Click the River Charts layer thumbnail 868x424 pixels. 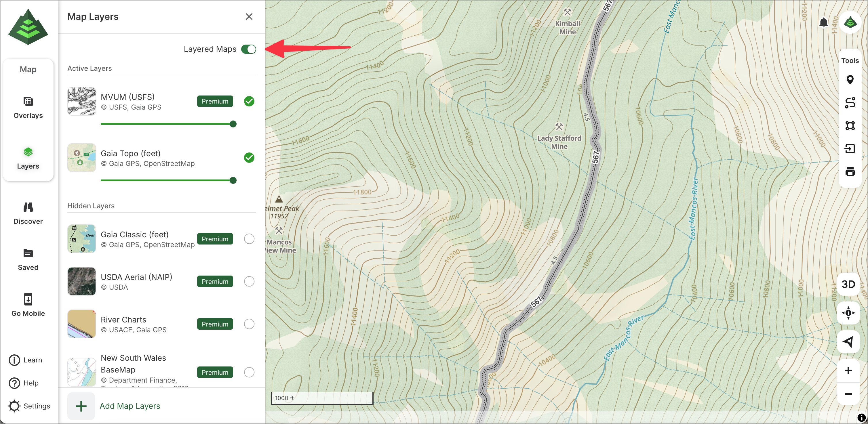[x=81, y=324]
